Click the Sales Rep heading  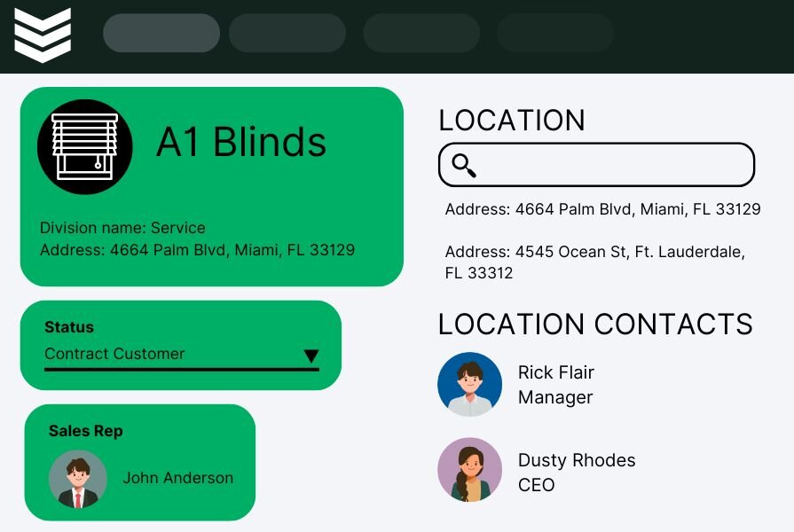coord(85,431)
